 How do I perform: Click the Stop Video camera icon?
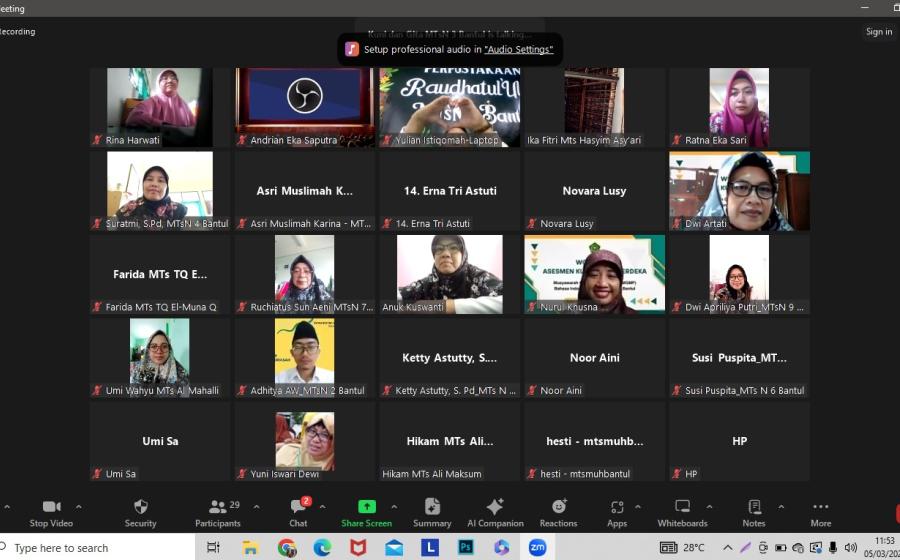coord(52,508)
